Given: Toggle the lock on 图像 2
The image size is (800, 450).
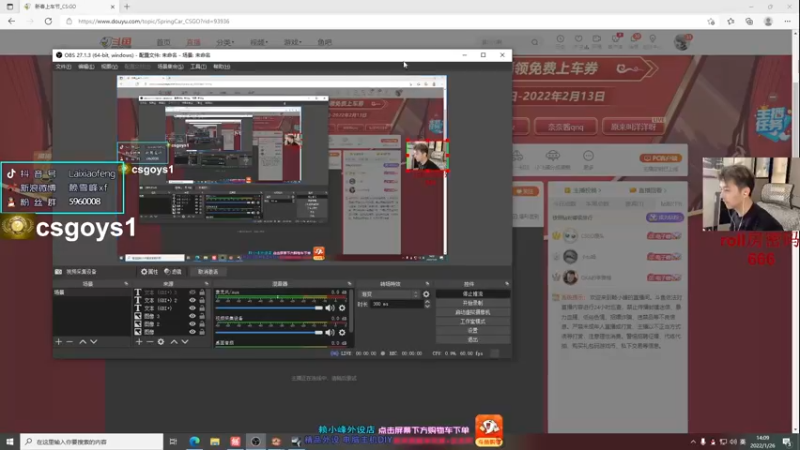Looking at the screenshot, I should tap(202, 323).
